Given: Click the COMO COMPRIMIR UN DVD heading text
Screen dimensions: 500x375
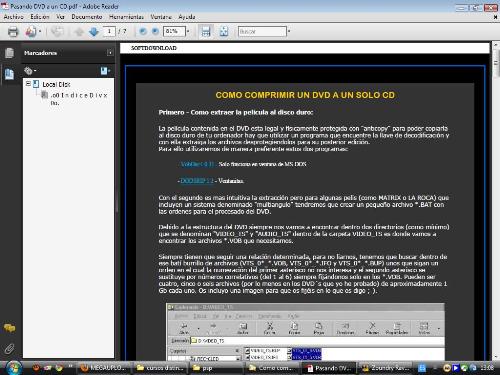Looking at the screenshot, I should click(305, 95).
